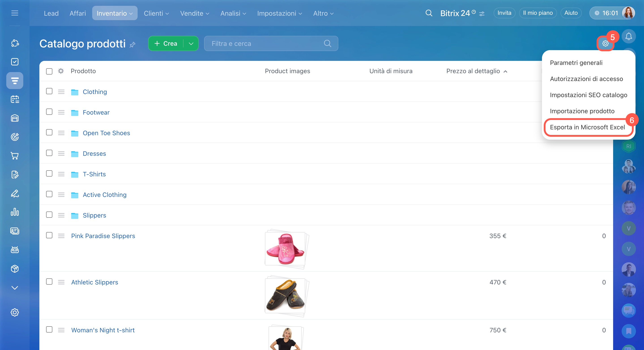Expand more sidebar items chevron

[15, 288]
